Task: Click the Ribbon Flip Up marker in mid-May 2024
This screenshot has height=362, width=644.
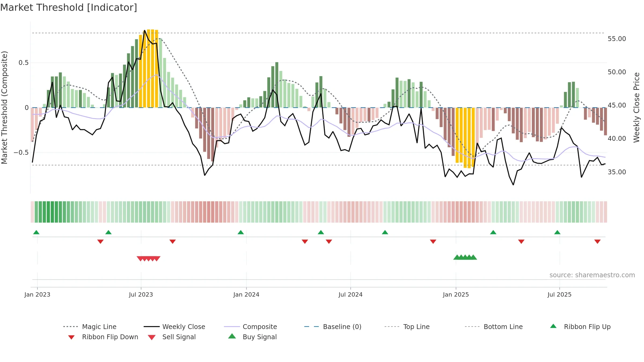Action: 321,232
